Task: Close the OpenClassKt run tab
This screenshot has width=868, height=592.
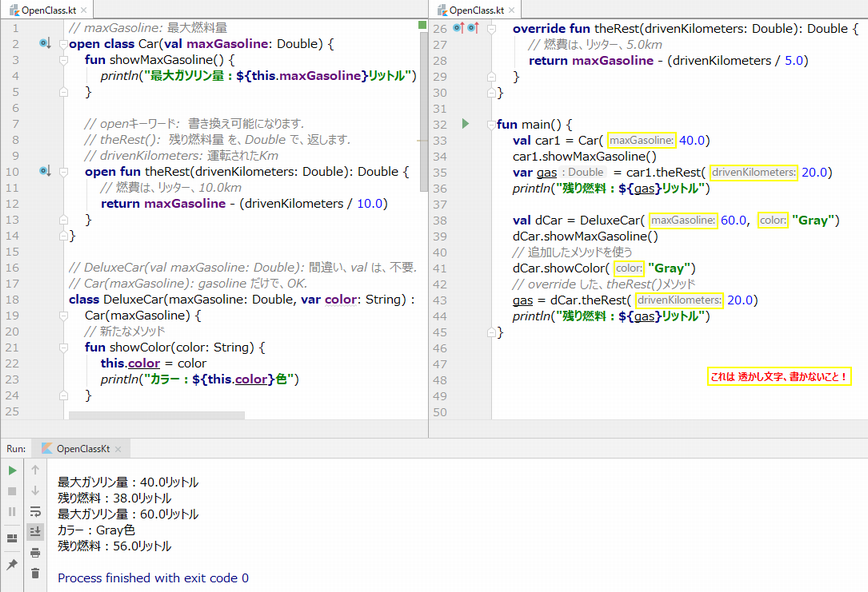Action: pos(118,449)
